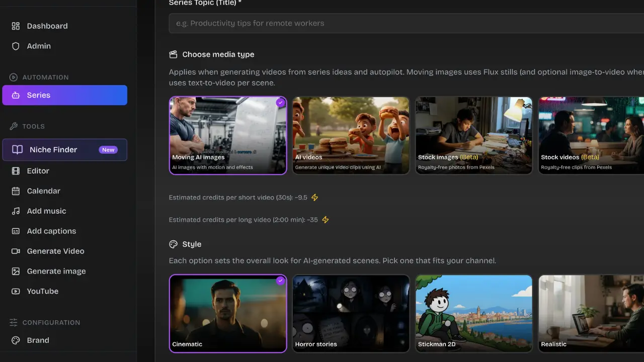This screenshot has height=362, width=644.
Task: Select the Series menu item
Action: click(65, 95)
